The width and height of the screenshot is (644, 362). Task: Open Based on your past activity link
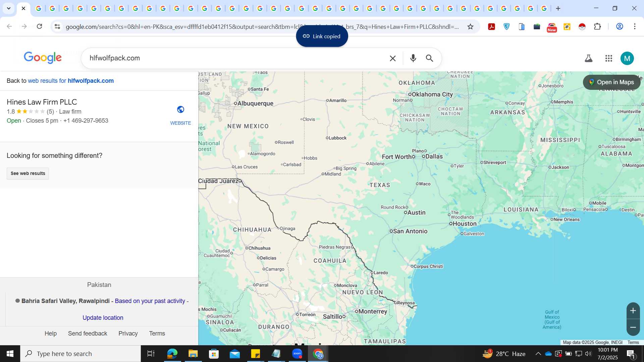click(x=150, y=301)
